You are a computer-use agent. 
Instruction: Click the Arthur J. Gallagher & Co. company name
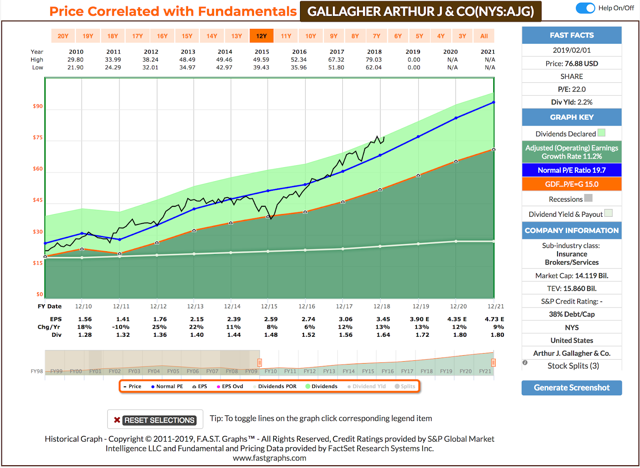pyautogui.click(x=571, y=353)
